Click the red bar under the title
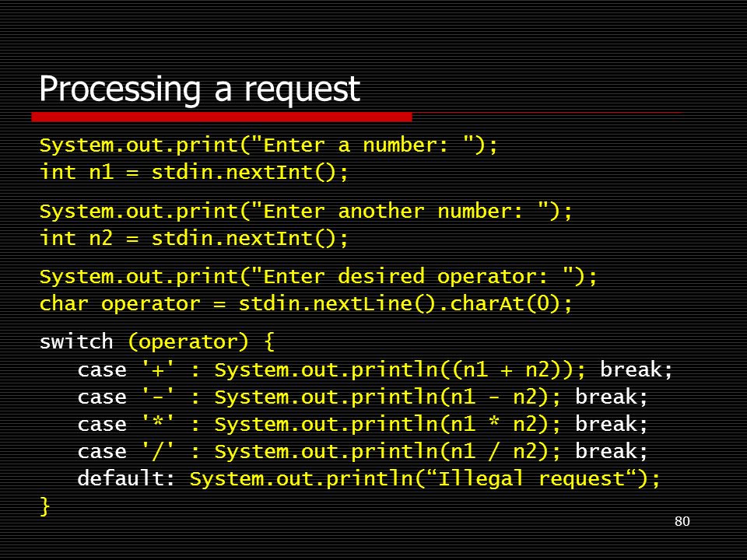This screenshot has width=747, height=560. (x=222, y=117)
